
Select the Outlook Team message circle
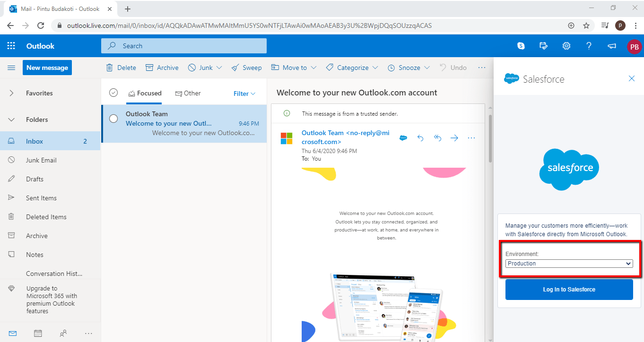(x=113, y=119)
